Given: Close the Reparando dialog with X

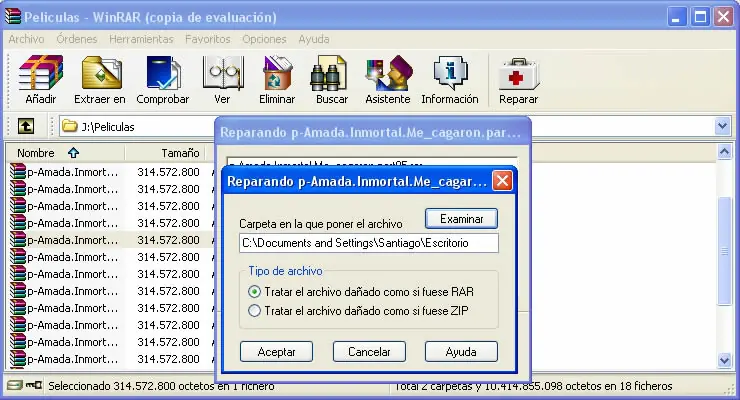Looking at the screenshot, I should 502,181.
